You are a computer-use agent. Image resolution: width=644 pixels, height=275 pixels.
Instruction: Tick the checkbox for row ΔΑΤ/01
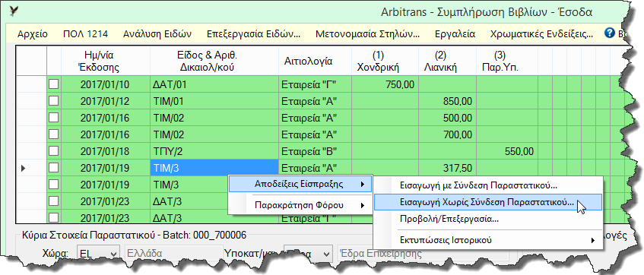54,84
